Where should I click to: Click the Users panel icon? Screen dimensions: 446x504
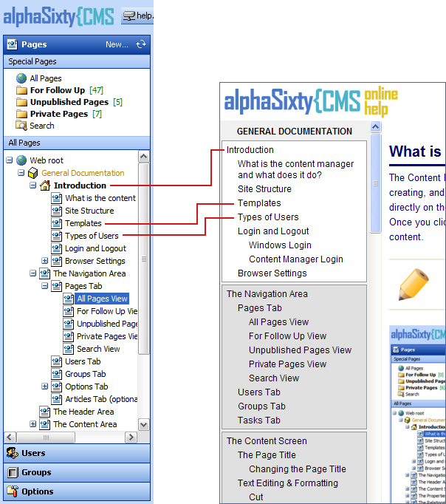[13, 453]
